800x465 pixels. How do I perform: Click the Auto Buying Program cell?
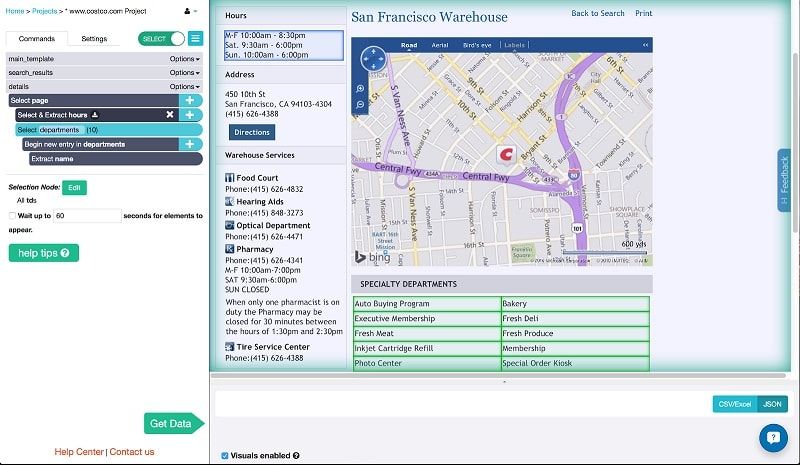pos(428,304)
